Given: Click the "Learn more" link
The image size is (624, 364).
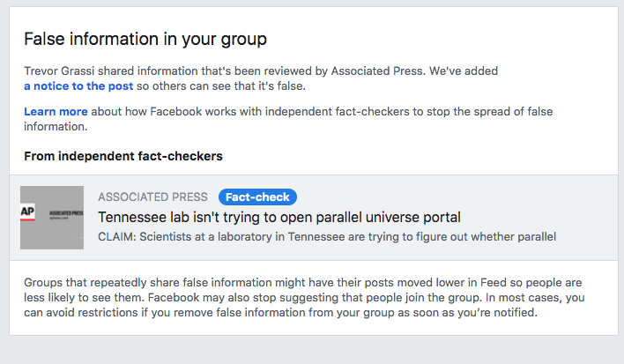Looking at the screenshot, I should 56,111.
